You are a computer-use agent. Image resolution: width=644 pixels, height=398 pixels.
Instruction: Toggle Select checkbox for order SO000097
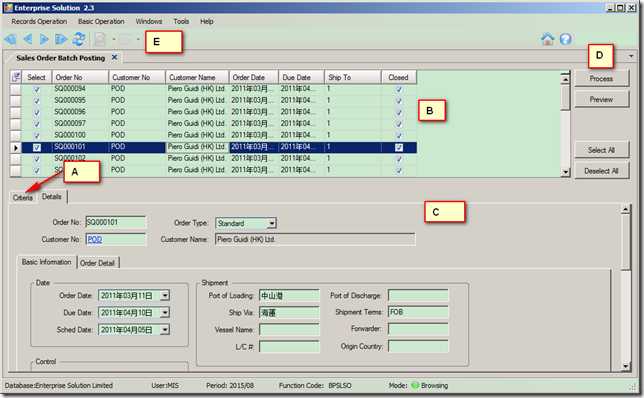click(x=37, y=124)
